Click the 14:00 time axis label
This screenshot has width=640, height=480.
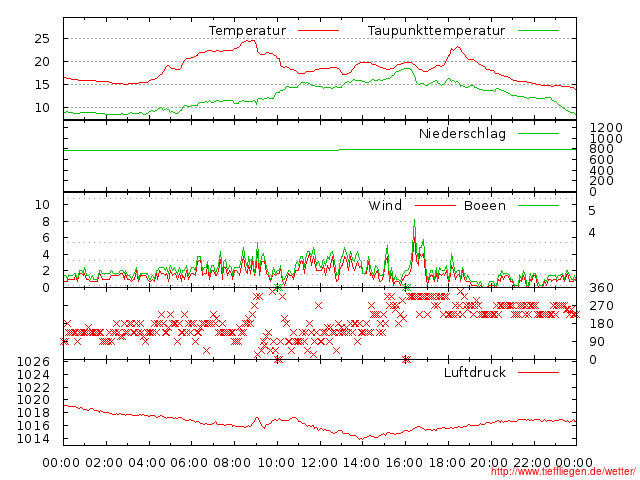coord(362,463)
